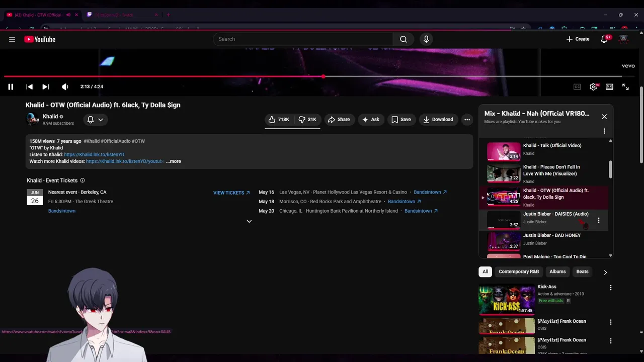Click VIEW TICKETS link
Image resolution: width=644 pixels, height=362 pixels.
231,193
